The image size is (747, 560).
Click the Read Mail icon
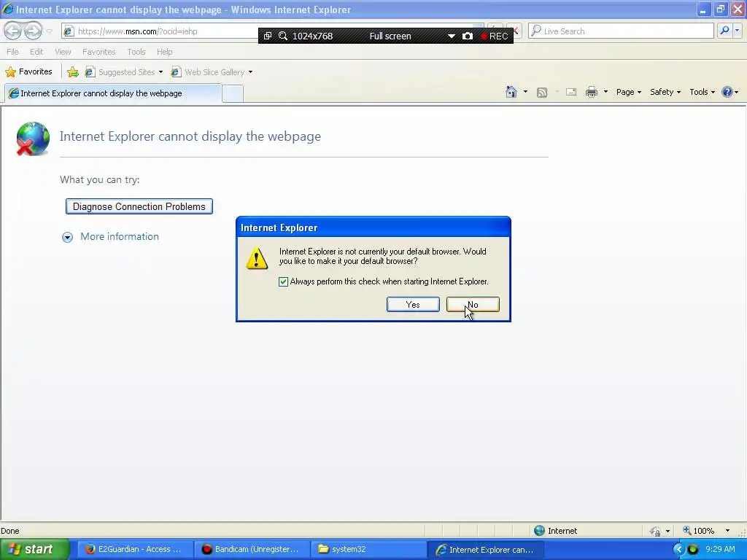point(571,92)
